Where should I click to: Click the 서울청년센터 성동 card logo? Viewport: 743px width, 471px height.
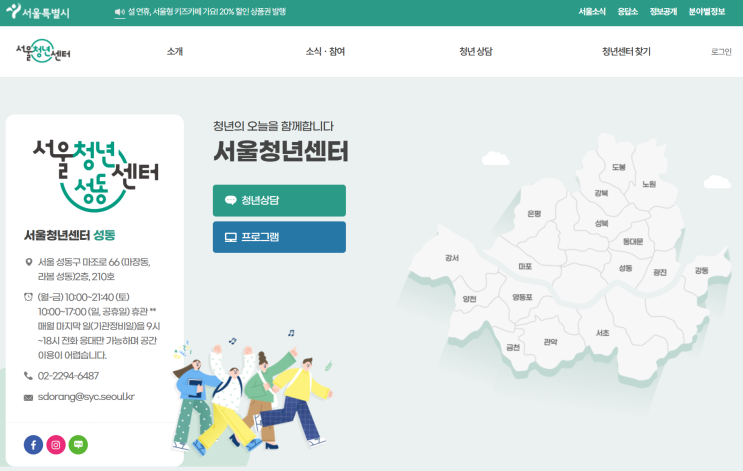pos(96,175)
